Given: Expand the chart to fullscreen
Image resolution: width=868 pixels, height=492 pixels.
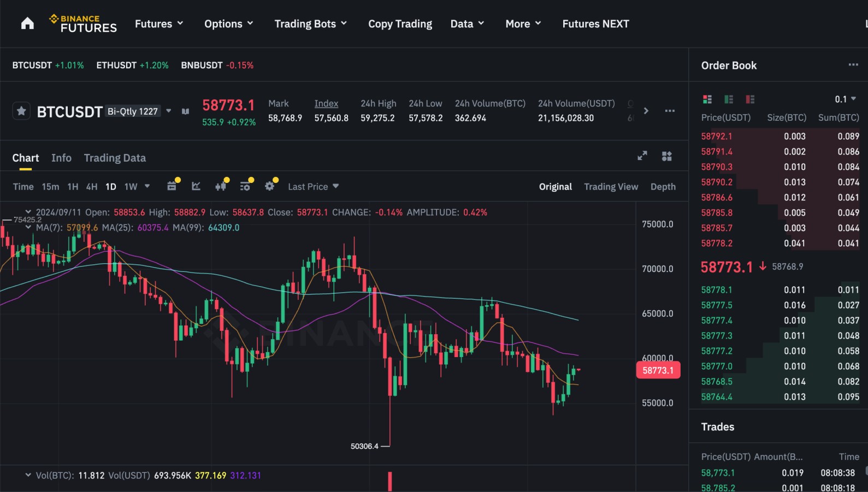Looking at the screenshot, I should click(642, 156).
